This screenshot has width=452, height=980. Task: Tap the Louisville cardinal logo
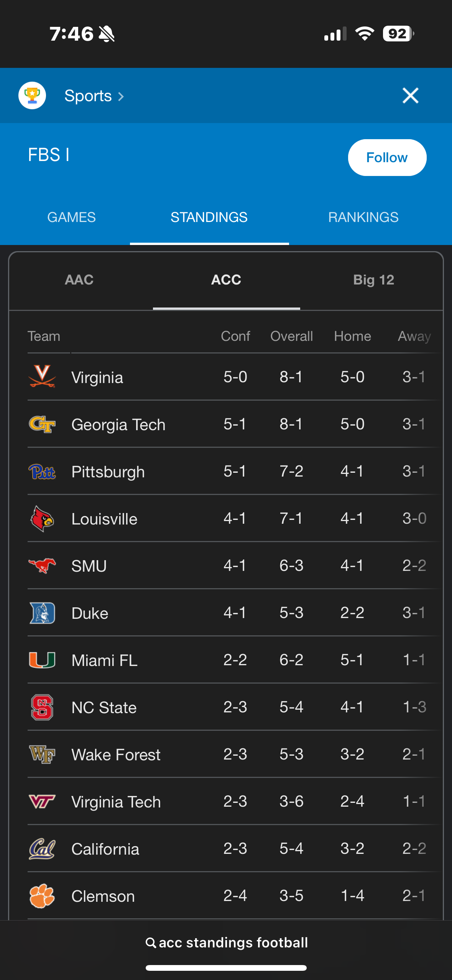pyautogui.click(x=42, y=519)
